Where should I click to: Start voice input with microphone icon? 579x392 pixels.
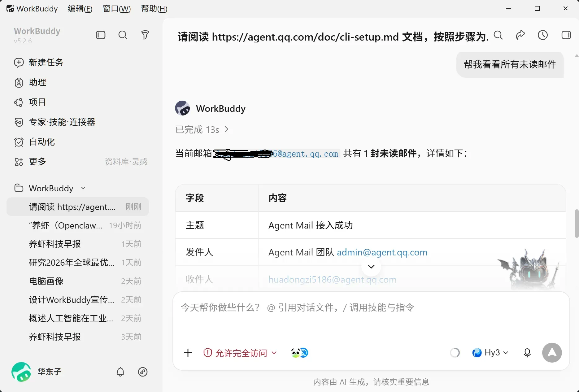(x=527, y=353)
